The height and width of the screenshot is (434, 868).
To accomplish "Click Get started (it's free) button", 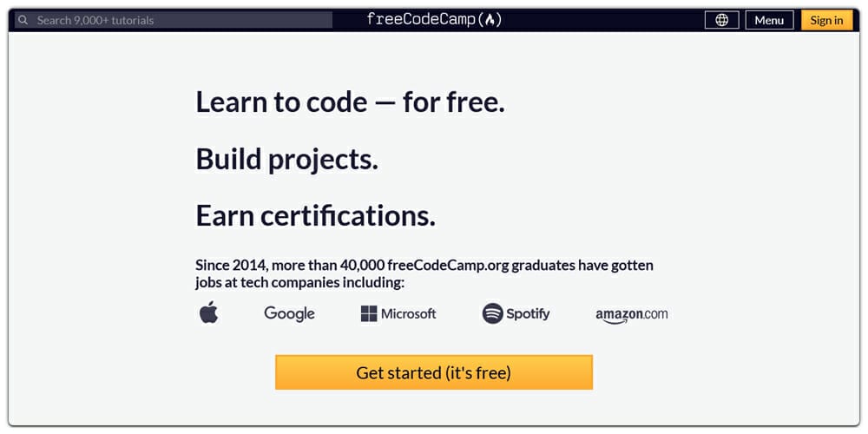I will 433,372.
